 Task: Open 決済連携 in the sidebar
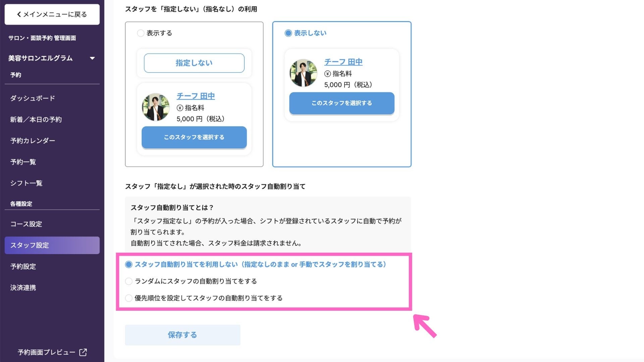pos(23,288)
